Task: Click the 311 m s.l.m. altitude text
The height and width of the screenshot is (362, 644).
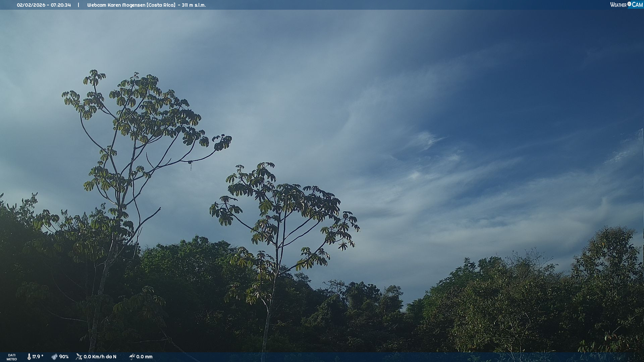Action: (x=194, y=5)
